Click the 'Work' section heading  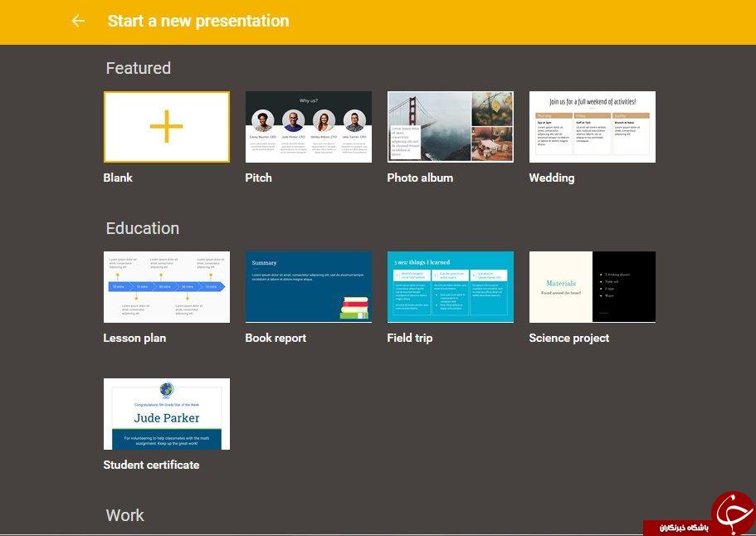(124, 515)
